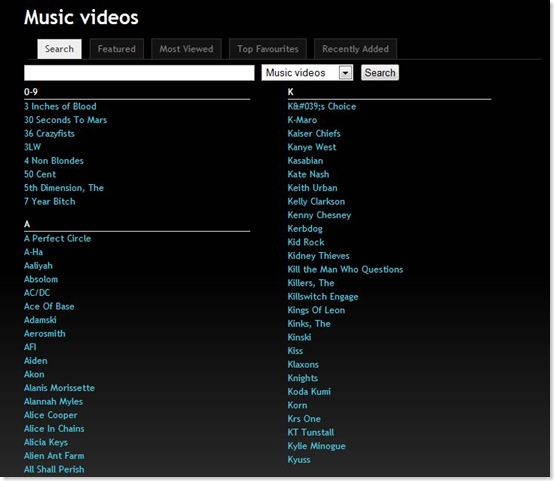Open the Alicia Keys link
Image resolution: width=554 pixels, height=481 pixels.
pos(46,442)
